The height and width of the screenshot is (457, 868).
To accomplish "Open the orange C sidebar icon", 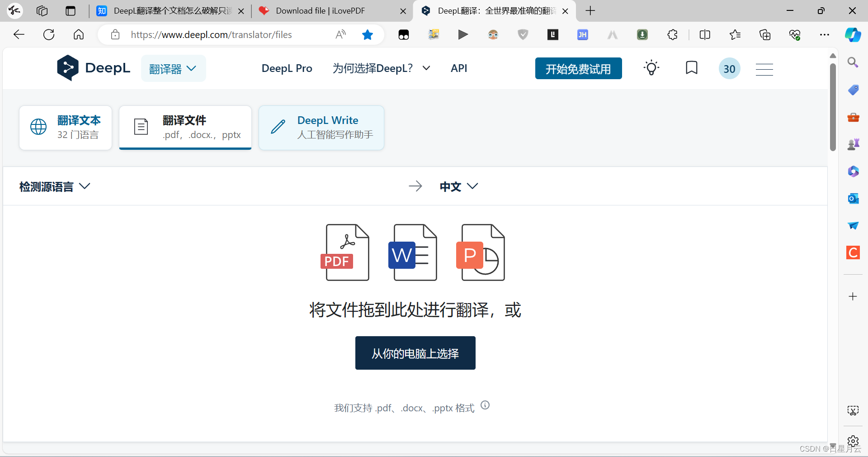I will [x=853, y=252].
